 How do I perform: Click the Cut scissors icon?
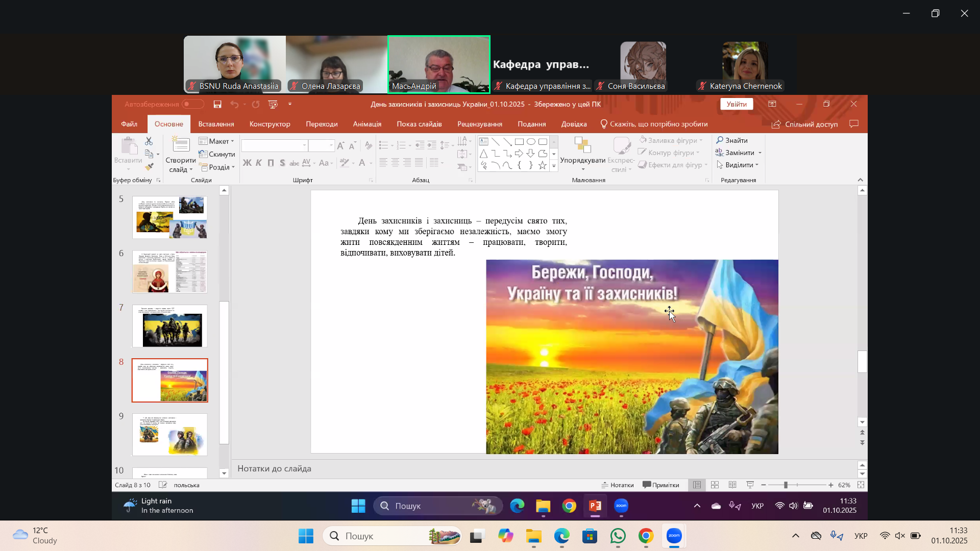[149, 141]
